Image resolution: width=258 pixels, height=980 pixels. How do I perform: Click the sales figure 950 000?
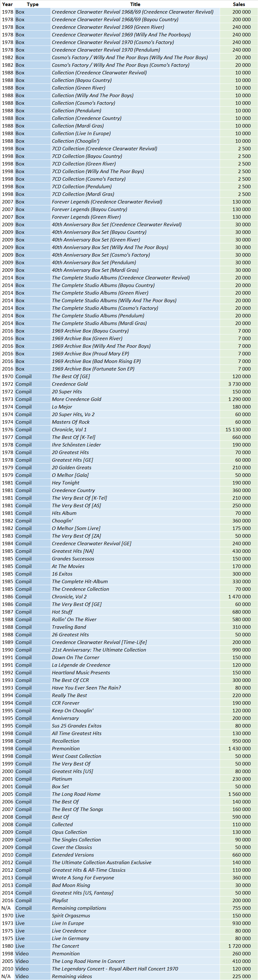pos(241,741)
